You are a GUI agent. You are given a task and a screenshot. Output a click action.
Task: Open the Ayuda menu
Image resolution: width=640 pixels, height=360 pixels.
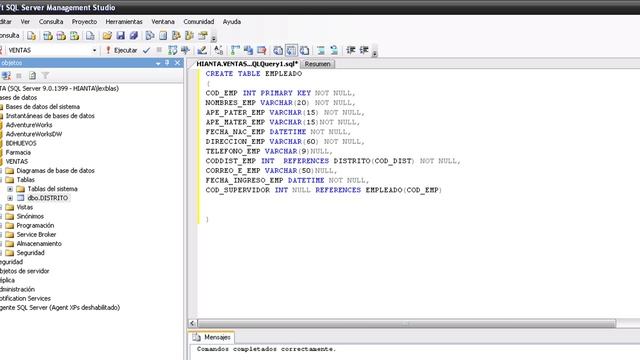pyautogui.click(x=232, y=22)
